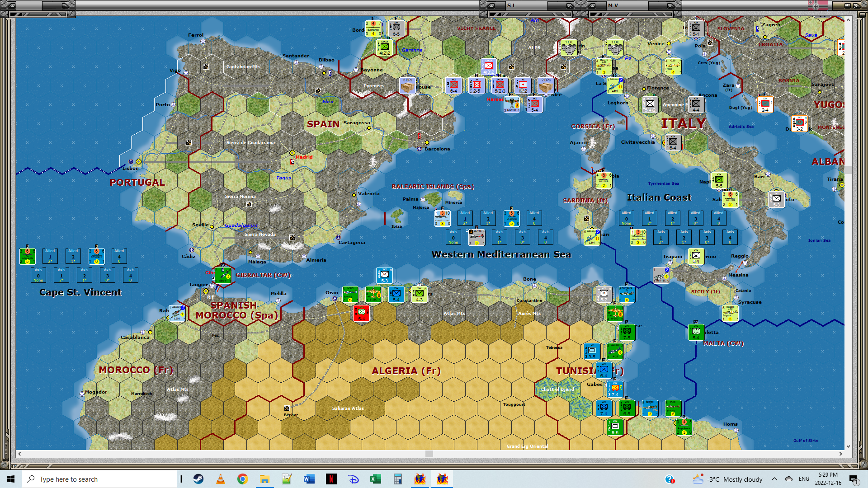Select the 2-4 unit on Yugoslav coast

tap(765, 104)
